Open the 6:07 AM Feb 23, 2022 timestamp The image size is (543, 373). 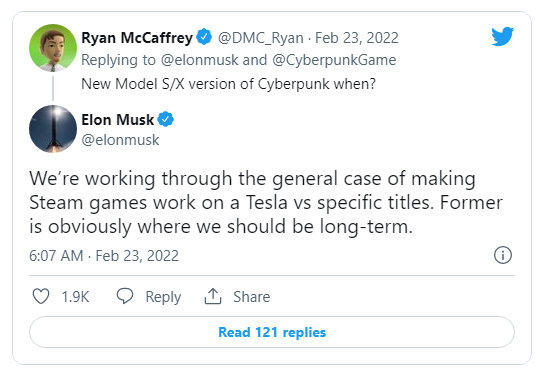[x=104, y=256]
